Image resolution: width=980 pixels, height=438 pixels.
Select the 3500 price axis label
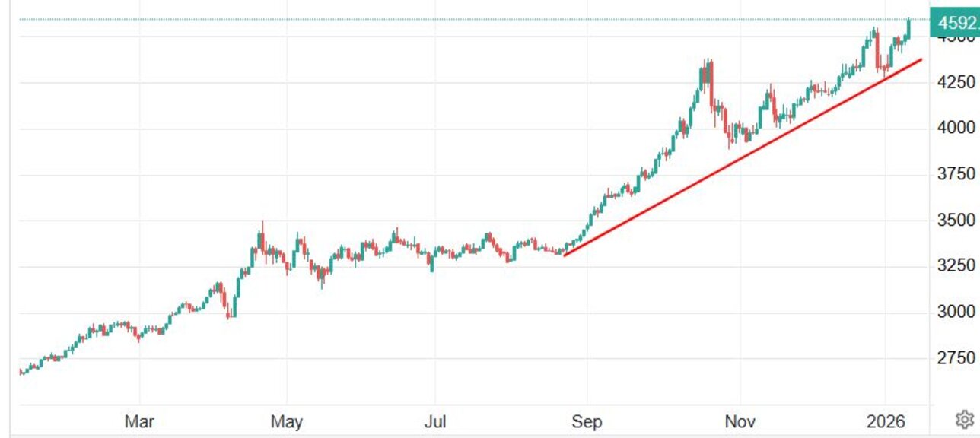click(955, 220)
